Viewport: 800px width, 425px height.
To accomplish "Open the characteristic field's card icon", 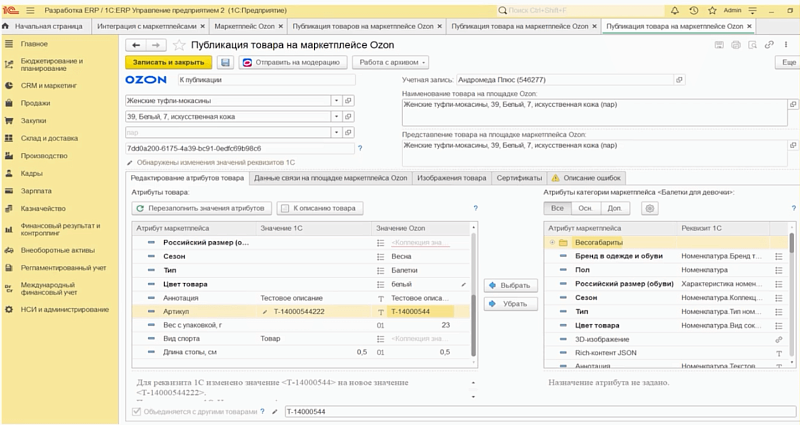I will [x=348, y=117].
